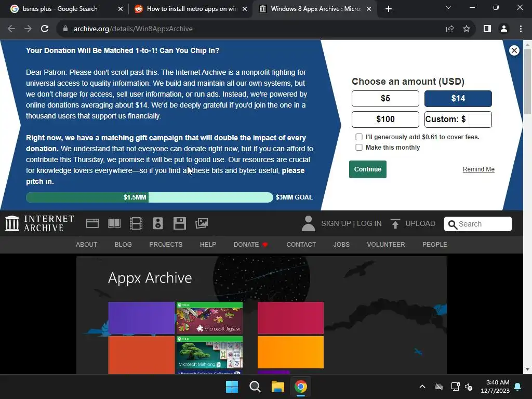532x399 pixels.
Task: Click the taskbar clock showing 3:40 AM
Action: click(x=495, y=387)
